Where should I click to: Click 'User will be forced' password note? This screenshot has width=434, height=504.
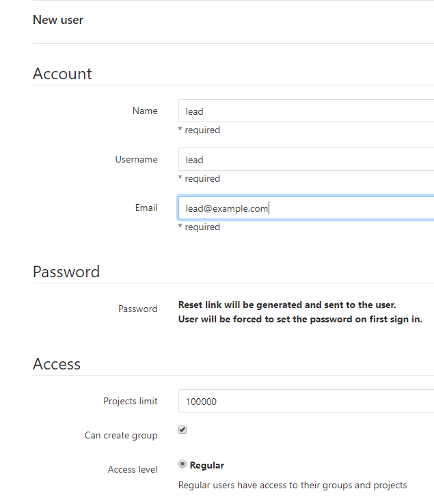tap(300, 319)
